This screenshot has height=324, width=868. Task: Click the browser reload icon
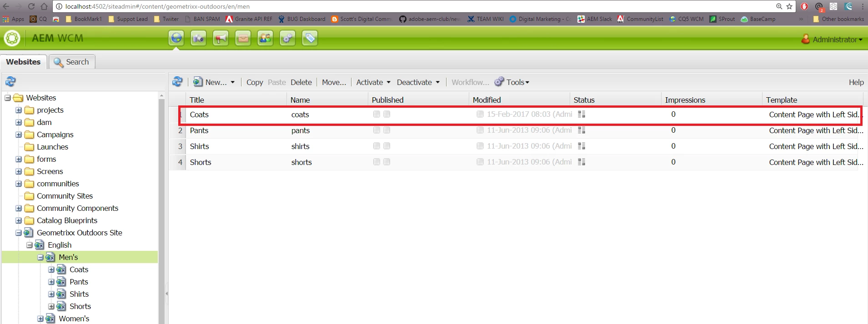click(31, 6)
